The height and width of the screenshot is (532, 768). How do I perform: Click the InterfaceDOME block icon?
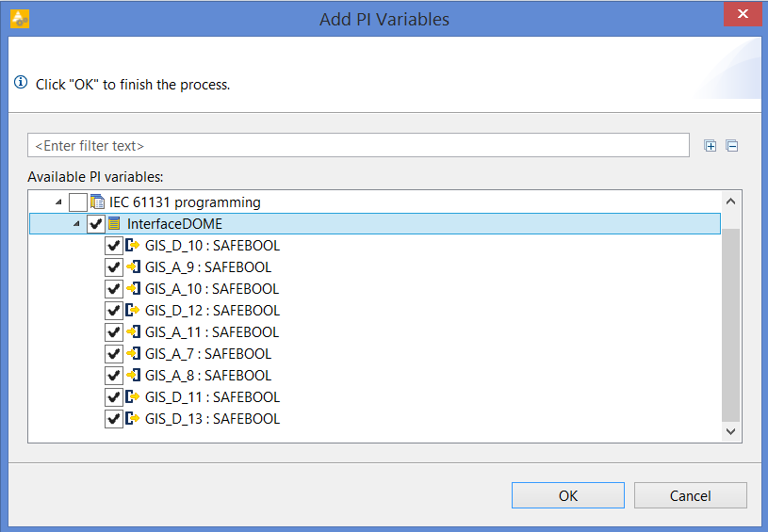click(114, 224)
